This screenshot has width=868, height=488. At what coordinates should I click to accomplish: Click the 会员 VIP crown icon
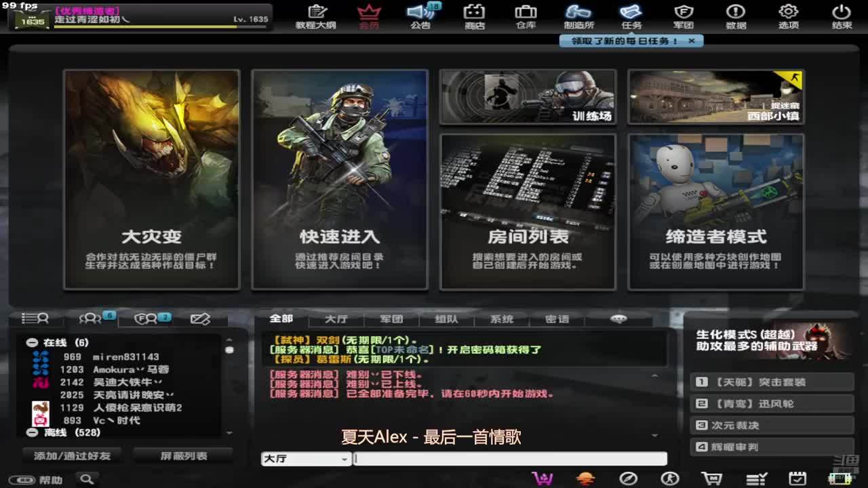pyautogui.click(x=368, y=16)
